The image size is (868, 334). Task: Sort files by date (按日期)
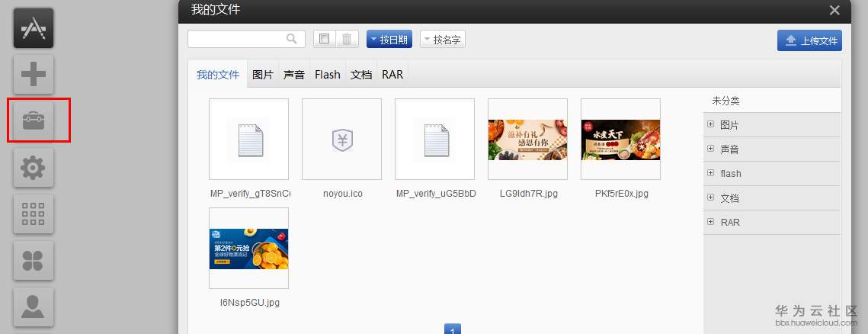389,40
